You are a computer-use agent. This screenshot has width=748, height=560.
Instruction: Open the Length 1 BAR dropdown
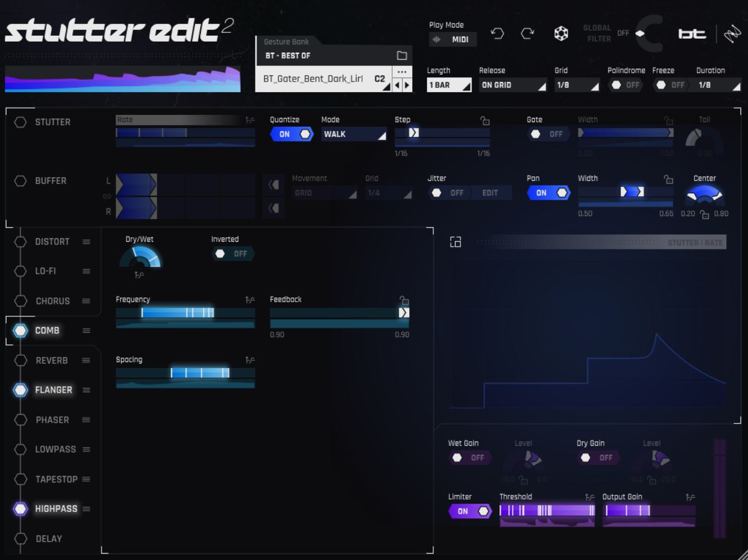(449, 85)
